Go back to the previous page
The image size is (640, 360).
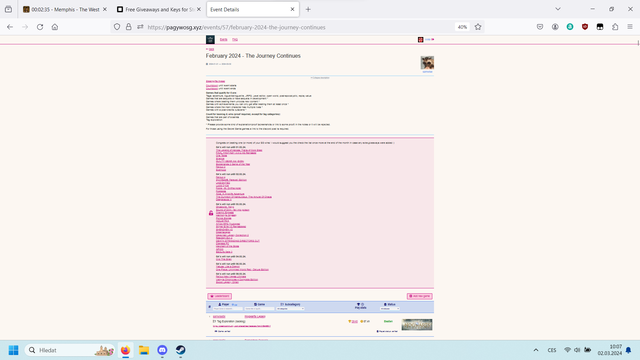[x=10, y=27]
